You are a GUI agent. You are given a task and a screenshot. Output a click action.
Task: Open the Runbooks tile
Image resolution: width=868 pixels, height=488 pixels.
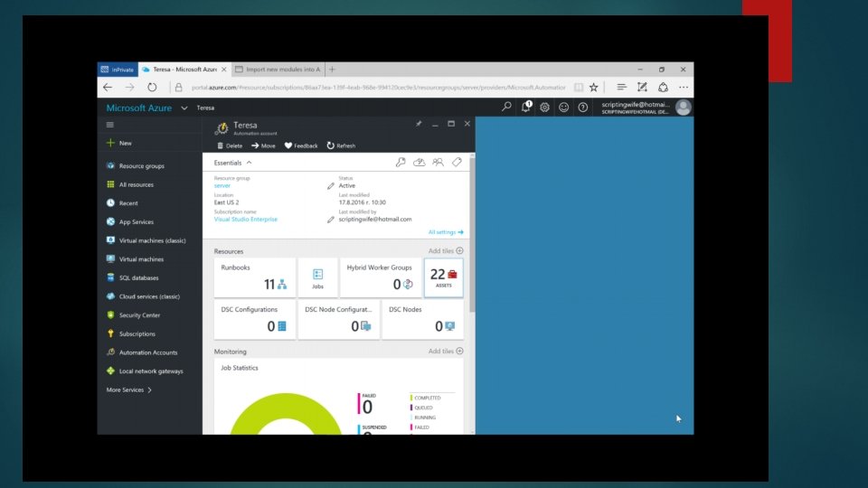click(255, 277)
